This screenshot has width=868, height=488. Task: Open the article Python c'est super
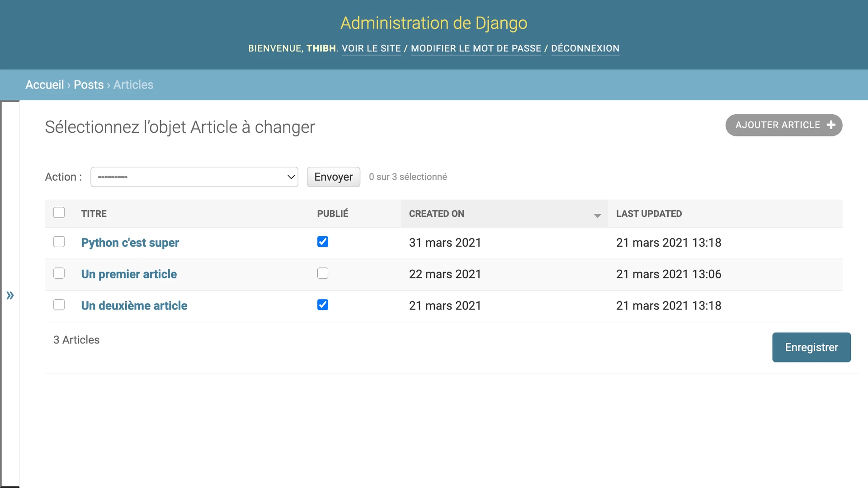click(x=130, y=243)
